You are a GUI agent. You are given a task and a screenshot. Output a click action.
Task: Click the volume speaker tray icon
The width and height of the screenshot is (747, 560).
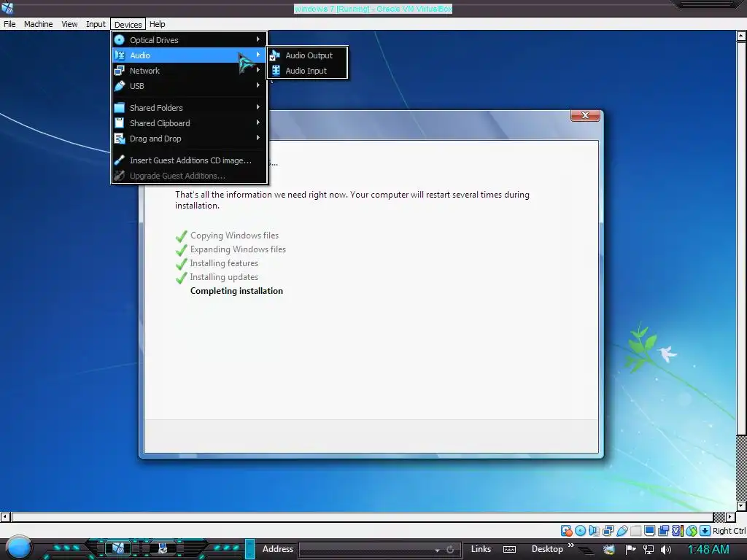(x=666, y=549)
